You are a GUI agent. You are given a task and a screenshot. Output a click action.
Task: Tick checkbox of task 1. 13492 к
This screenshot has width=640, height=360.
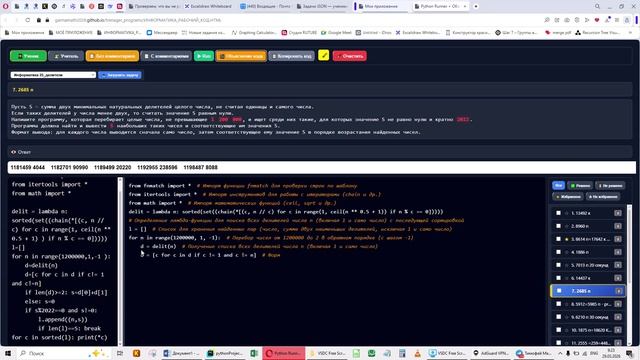pos(558,213)
